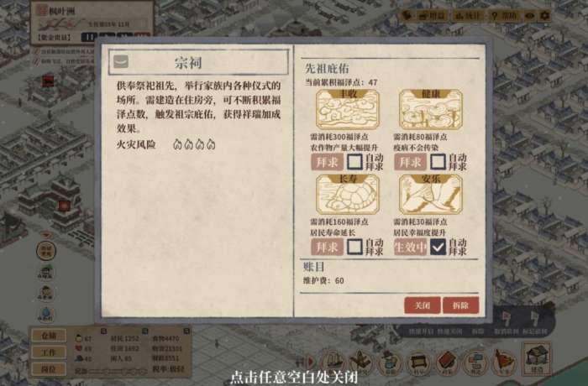Select the 安乐 crane blessing image
The height and width of the screenshot is (386, 588).
[431, 195]
